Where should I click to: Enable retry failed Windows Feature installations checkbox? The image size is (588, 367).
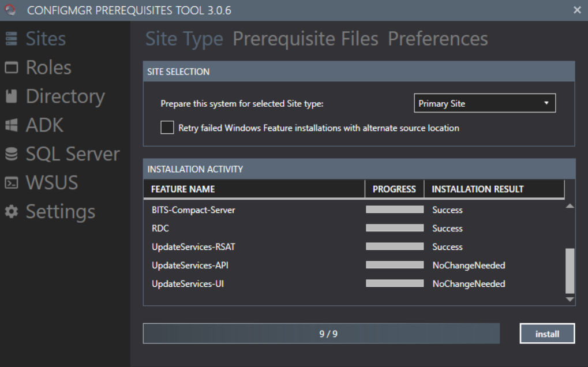coord(167,128)
